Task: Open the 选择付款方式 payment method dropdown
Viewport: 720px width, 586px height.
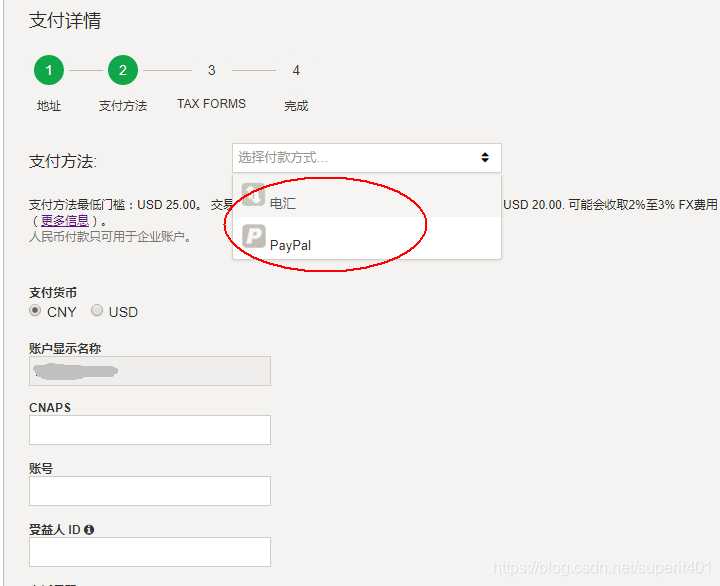Action: point(366,158)
